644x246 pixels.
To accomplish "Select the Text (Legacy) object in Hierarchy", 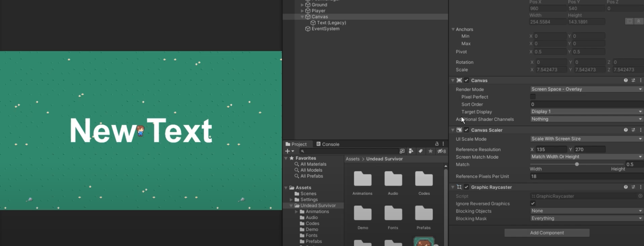I will [331, 23].
